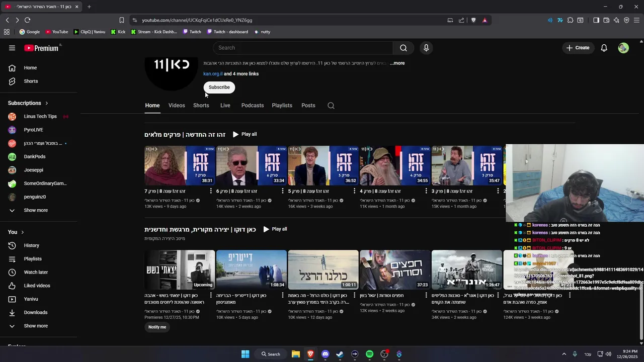Screen dimensions: 644x362
Task: Bookmark this page icon
Action: pyautogui.click(x=121, y=20)
